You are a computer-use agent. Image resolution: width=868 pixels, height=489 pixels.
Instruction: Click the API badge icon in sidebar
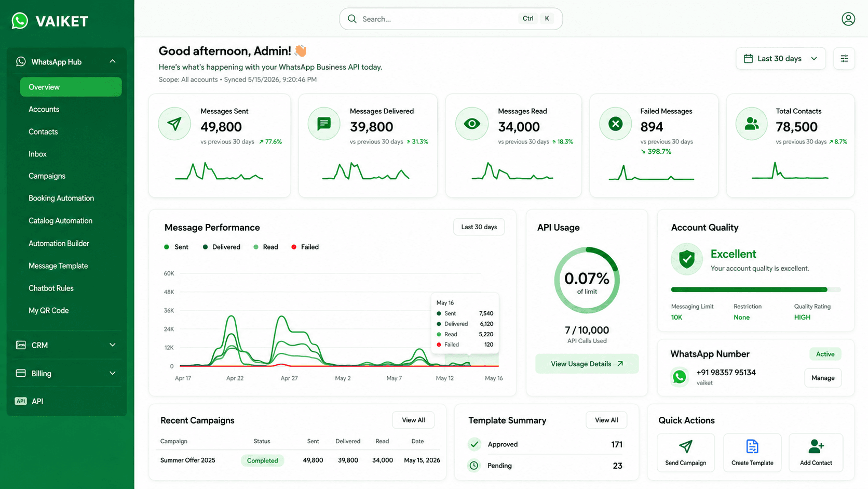click(x=21, y=401)
